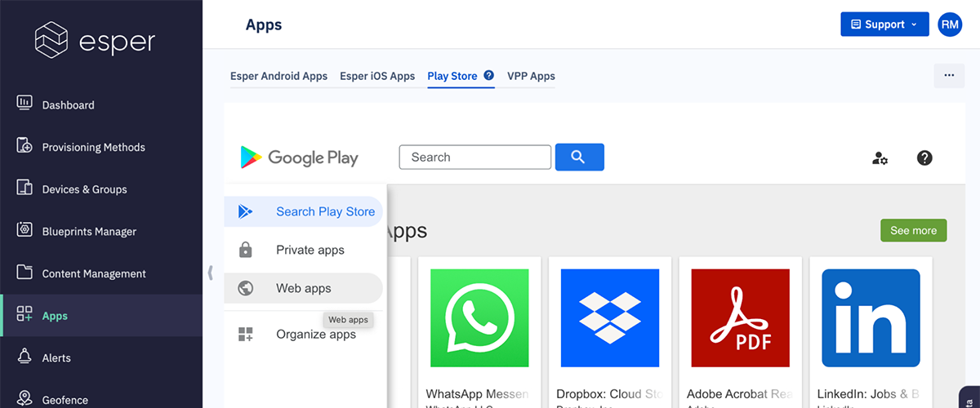Click the Dropbox: Cloud Storage app title
This screenshot has height=408, width=980.
(608, 394)
